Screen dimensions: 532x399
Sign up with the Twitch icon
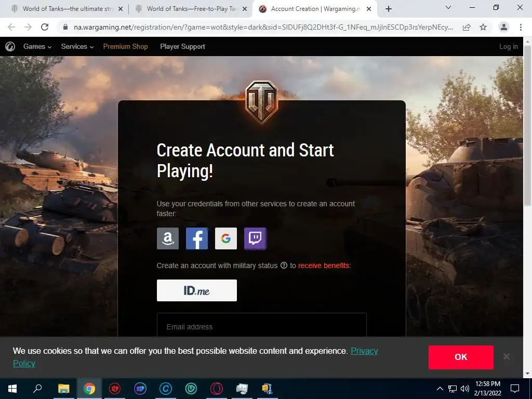point(255,238)
